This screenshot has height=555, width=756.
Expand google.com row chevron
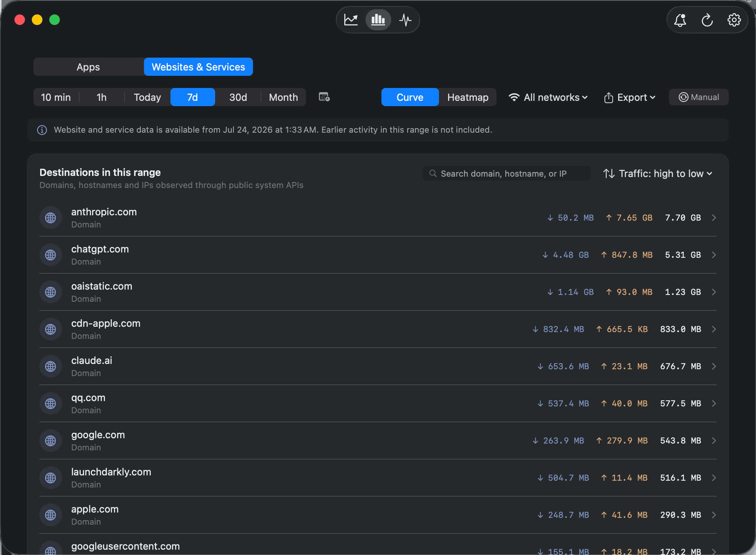tap(714, 441)
